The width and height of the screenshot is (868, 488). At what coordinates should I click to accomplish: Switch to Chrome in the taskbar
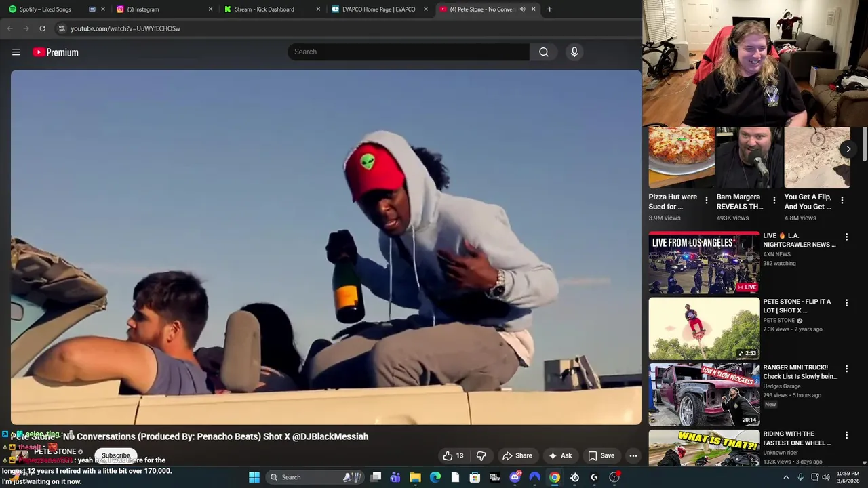pos(555,477)
